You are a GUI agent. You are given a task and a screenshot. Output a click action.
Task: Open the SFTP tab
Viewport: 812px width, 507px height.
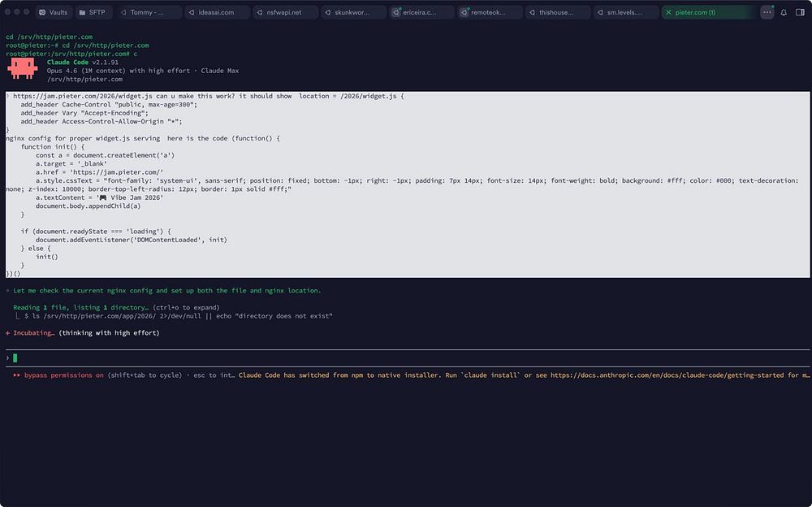tap(93, 12)
